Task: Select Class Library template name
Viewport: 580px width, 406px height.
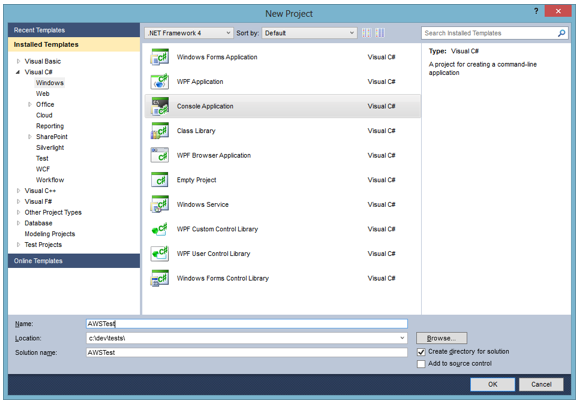Action: pyautogui.click(x=196, y=131)
